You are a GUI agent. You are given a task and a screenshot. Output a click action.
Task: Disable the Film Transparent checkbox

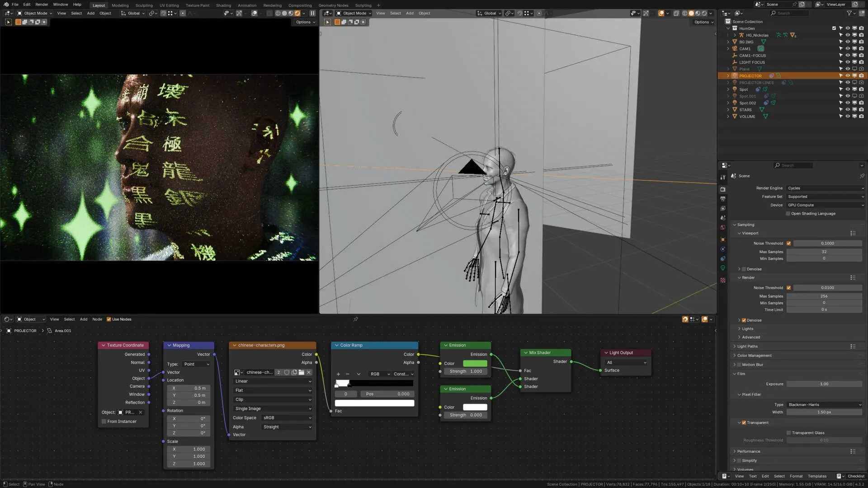[744, 423]
